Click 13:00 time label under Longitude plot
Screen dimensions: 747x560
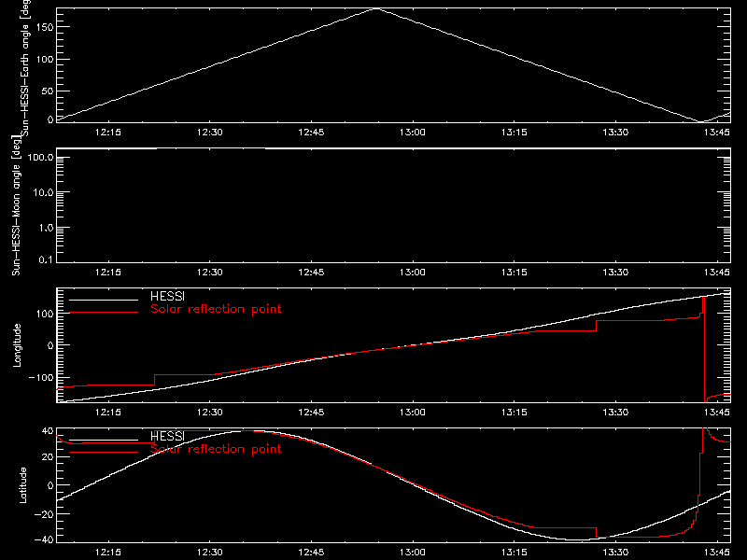[413, 412]
